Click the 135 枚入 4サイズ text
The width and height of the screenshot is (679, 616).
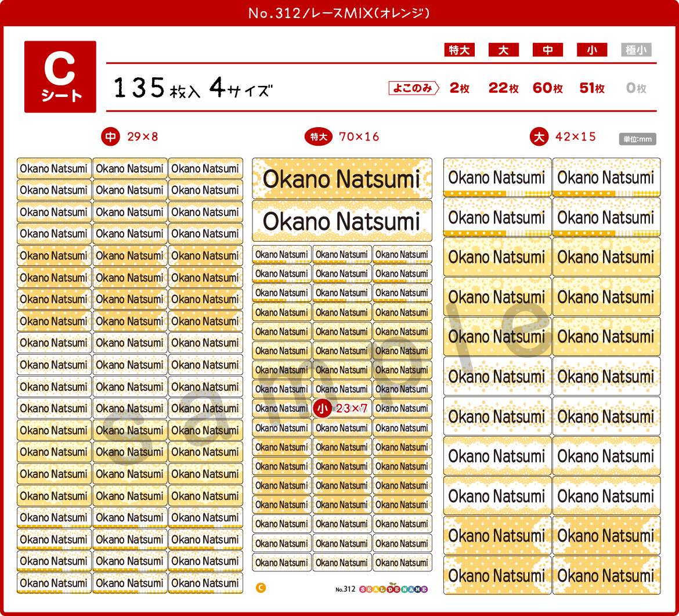point(193,88)
